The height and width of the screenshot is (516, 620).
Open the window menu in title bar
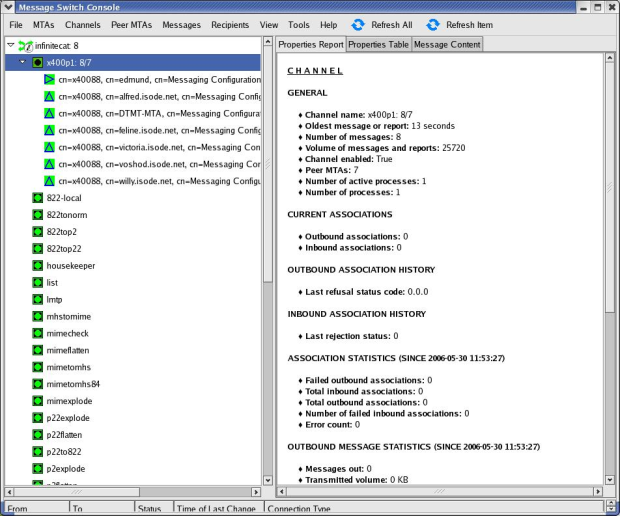(x=9, y=7)
